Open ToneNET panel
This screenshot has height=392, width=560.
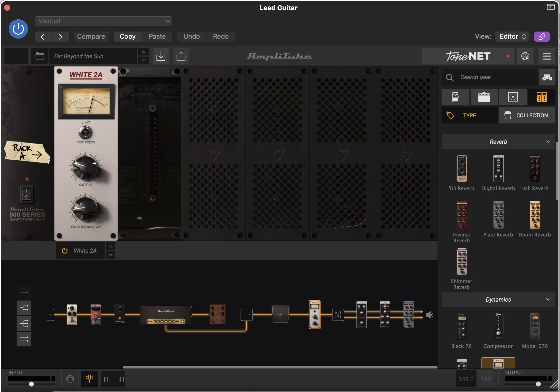[468, 56]
